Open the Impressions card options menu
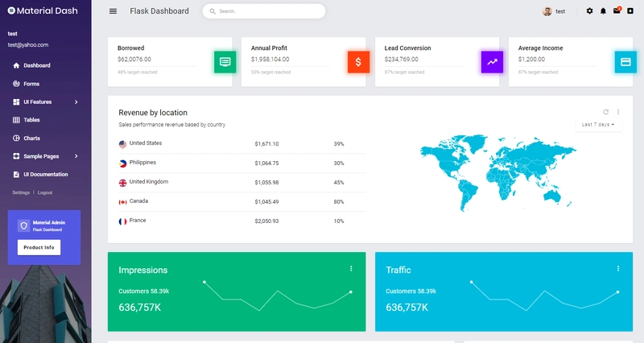 351,268
